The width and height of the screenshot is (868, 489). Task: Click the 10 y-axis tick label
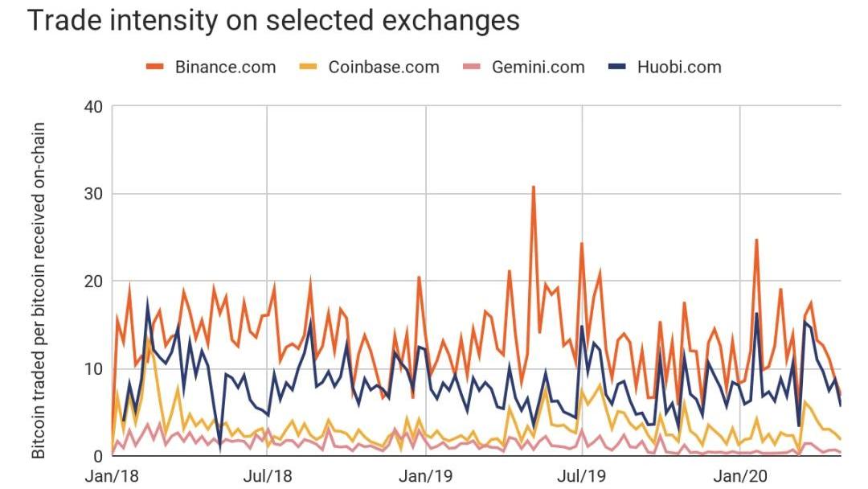pyautogui.click(x=93, y=368)
